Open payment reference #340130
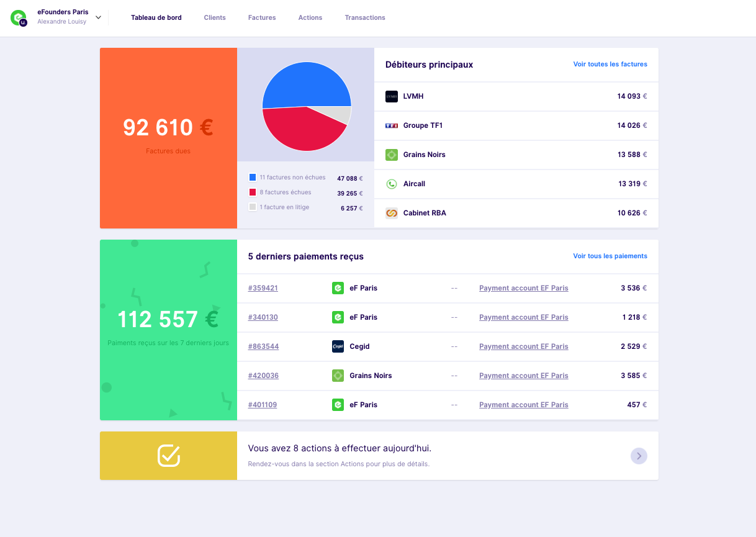Image resolution: width=756 pixels, height=537 pixels. [263, 317]
